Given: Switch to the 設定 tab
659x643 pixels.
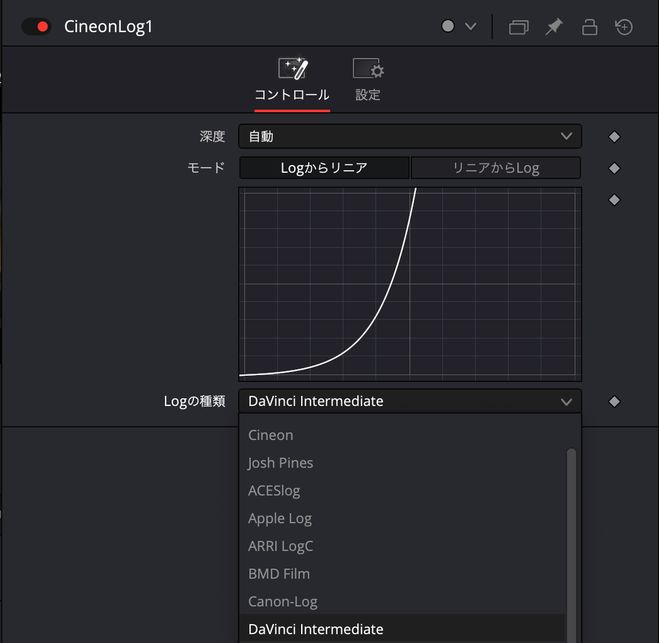Looking at the screenshot, I should 368,80.
